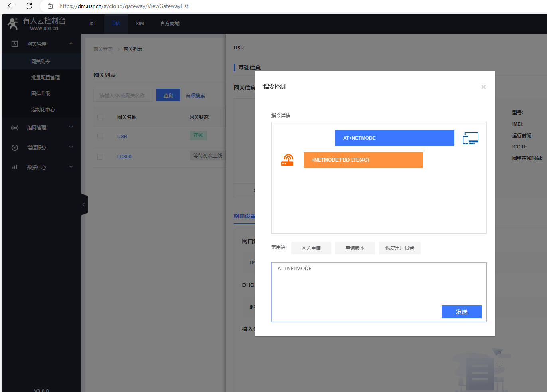Click the 增值服务 yen icon
The height and width of the screenshot is (392, 547).
[x=15, y=148]
